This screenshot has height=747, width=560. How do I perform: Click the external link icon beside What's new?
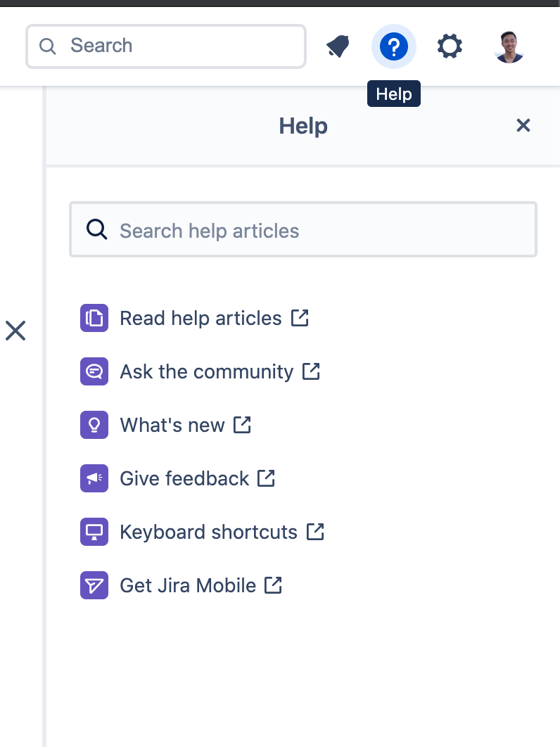242,425
